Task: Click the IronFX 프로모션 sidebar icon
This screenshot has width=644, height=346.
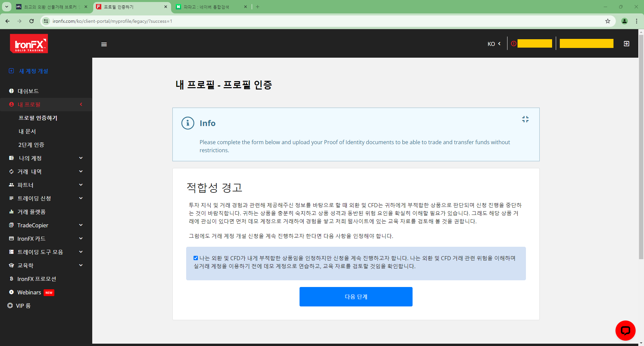Action: pos(11,279)
